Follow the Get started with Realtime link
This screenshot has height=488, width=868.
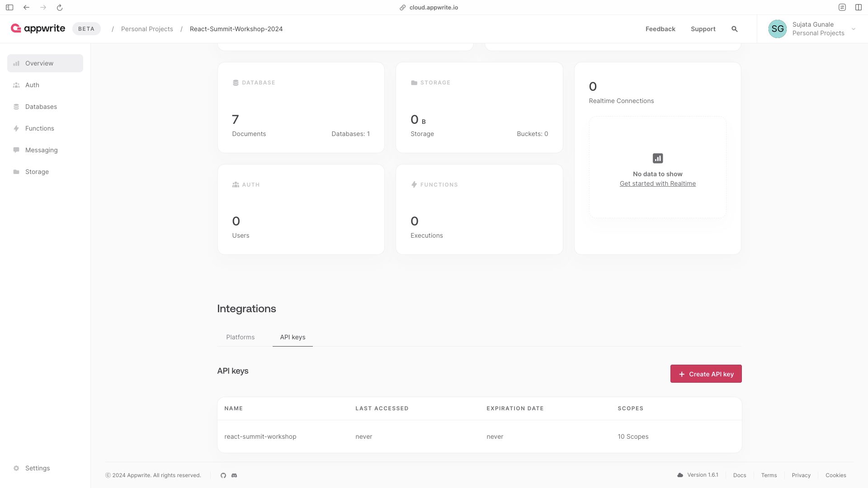click(x=657, y=183)
